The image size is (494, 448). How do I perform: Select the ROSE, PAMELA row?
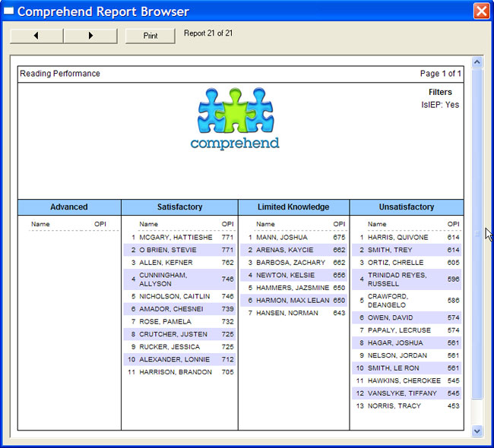tap(179, 321)
